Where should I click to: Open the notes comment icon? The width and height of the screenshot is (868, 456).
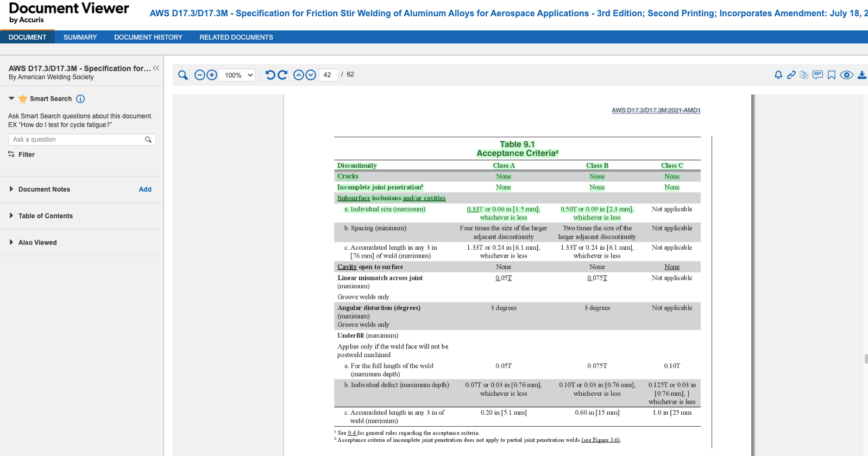pos(817,75)
